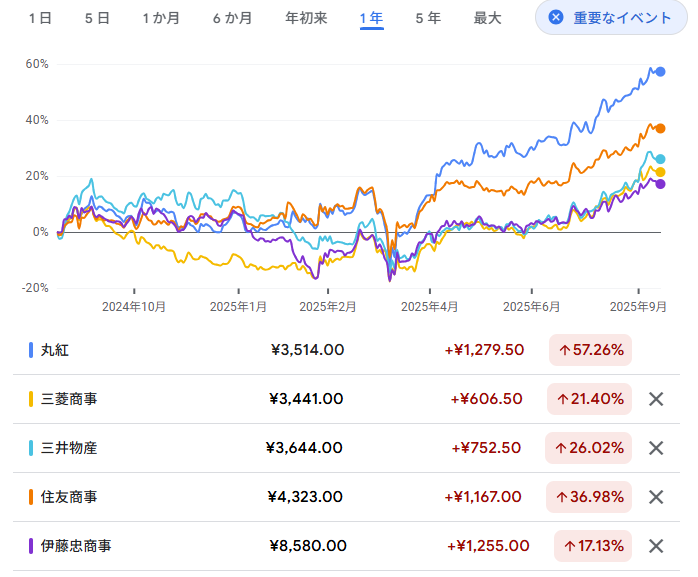Screen dimensions: 698x577
Task: Click the ¥3,441.00 price value
Action: coord(306,399)
